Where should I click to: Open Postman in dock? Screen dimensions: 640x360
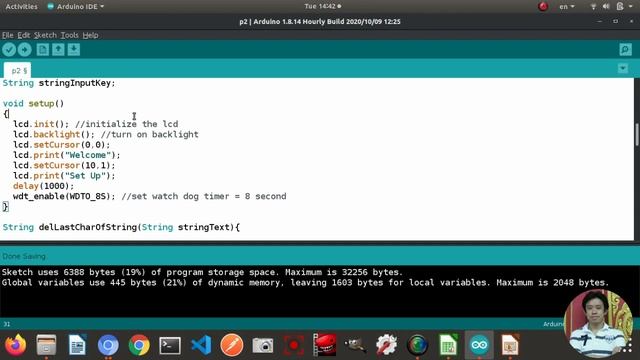tap(232, 345)
